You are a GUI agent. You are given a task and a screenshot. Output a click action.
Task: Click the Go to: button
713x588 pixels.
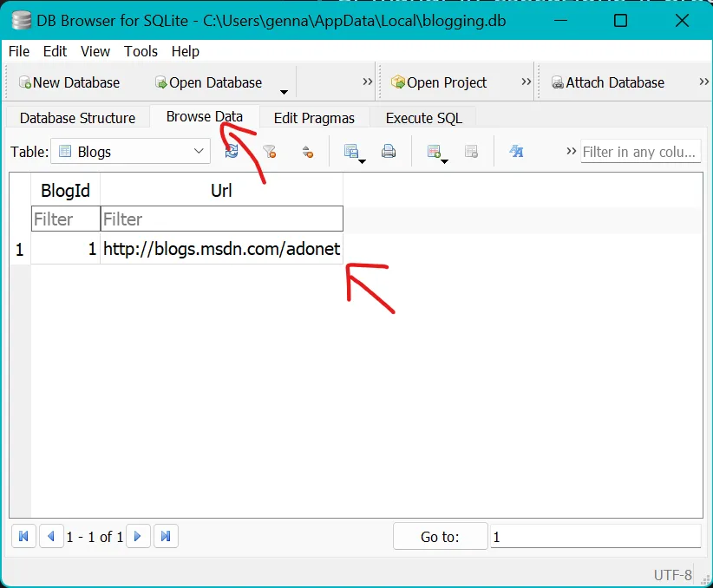click(440, 537)
